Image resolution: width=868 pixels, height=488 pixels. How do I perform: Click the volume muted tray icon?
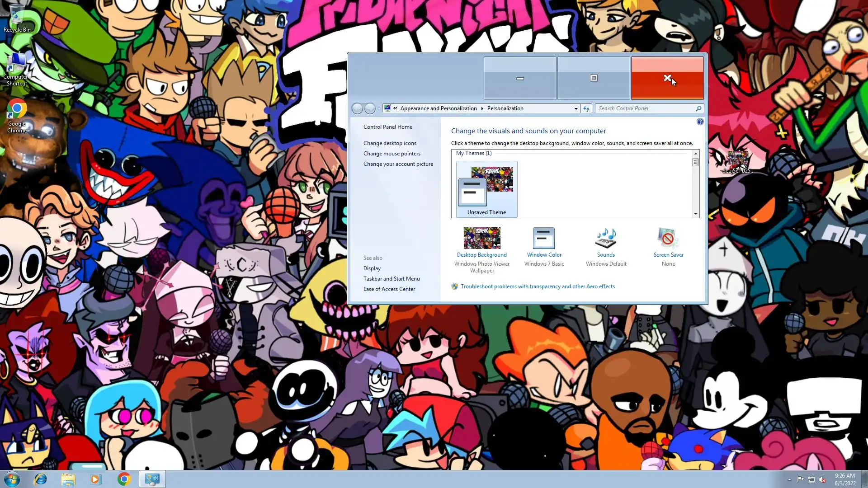coord(822,479)
